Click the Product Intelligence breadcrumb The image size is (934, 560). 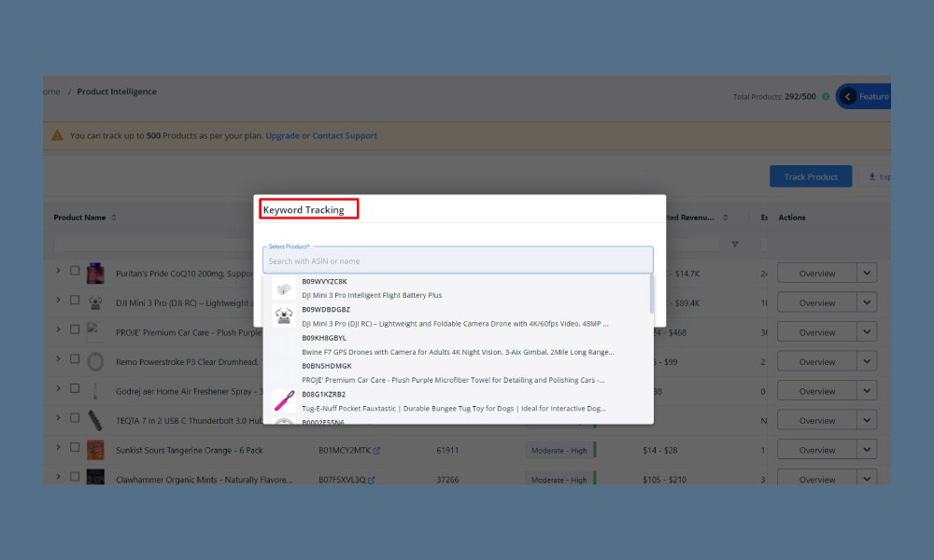[117, 91]
